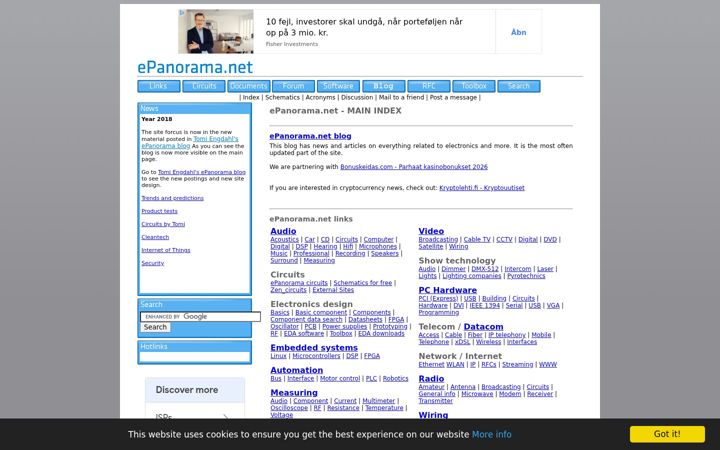Open the RFC navigation tab
Image resolution: width=720 pixels, height=450 pixels.
pos(428,86)
